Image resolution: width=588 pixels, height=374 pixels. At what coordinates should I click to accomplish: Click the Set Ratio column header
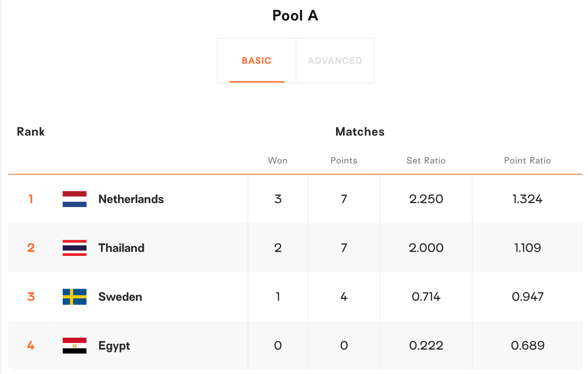pos(426,160)
